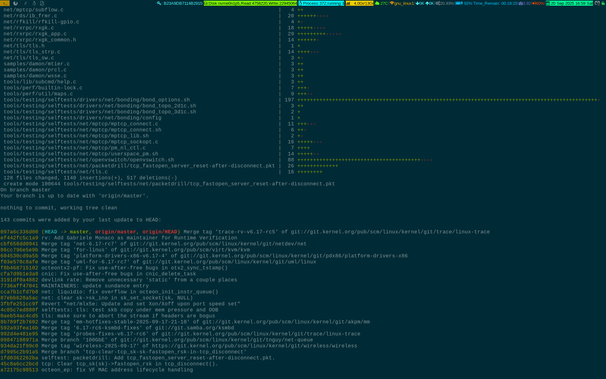Click the green date and time block
The width and height of the screenshot is (606, 379).
(x=569, y=3)
